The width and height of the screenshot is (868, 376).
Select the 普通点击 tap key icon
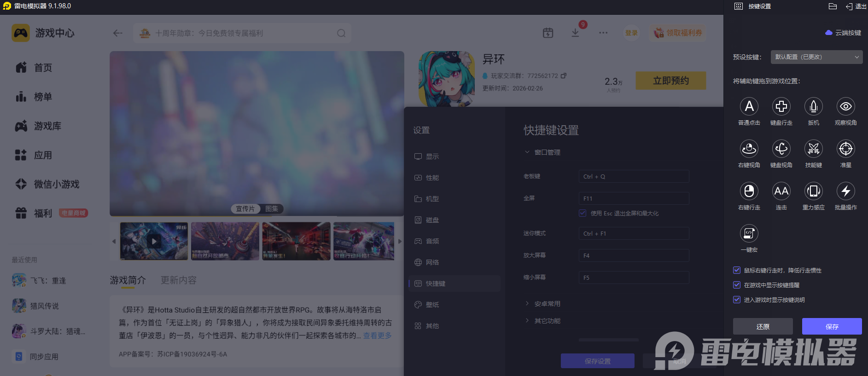pos(749,106)
